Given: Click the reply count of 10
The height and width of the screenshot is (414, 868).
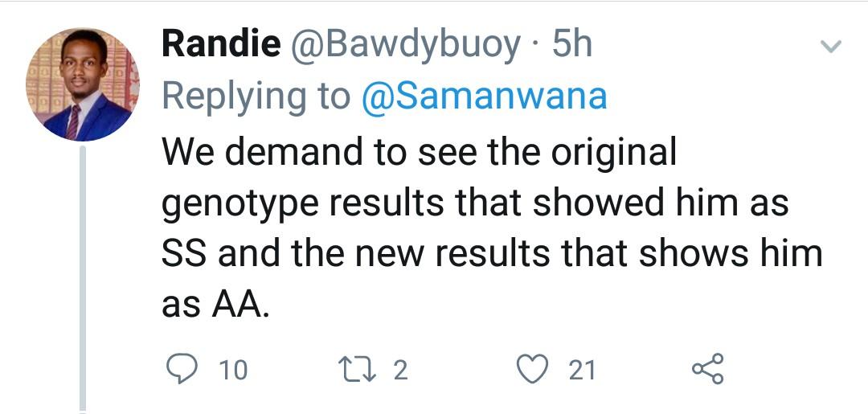Looking at the screenshot, I should click(x=233, y=370).
